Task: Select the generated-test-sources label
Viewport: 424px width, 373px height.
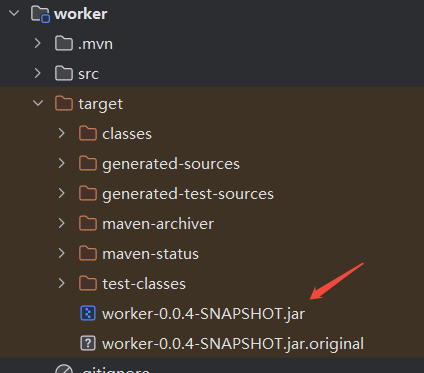Action: coord(188,194)
